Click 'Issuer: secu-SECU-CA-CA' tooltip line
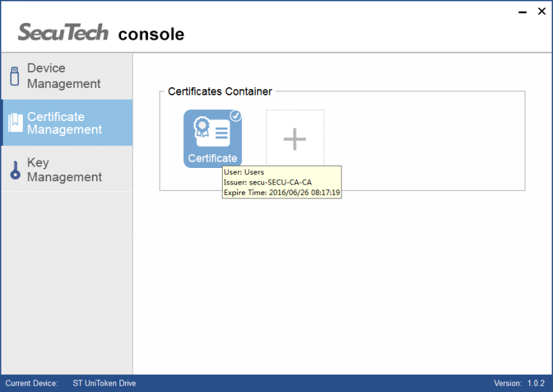Viewport: 553px width, 392px height. pyautogui.click(x=268, y=183)
